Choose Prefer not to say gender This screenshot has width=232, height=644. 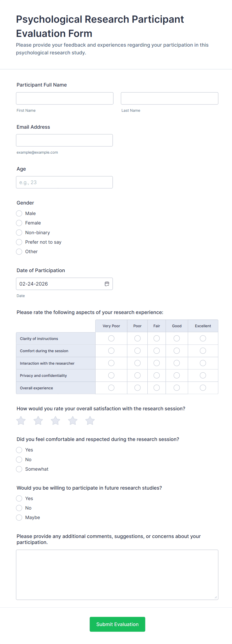[19, 242]
